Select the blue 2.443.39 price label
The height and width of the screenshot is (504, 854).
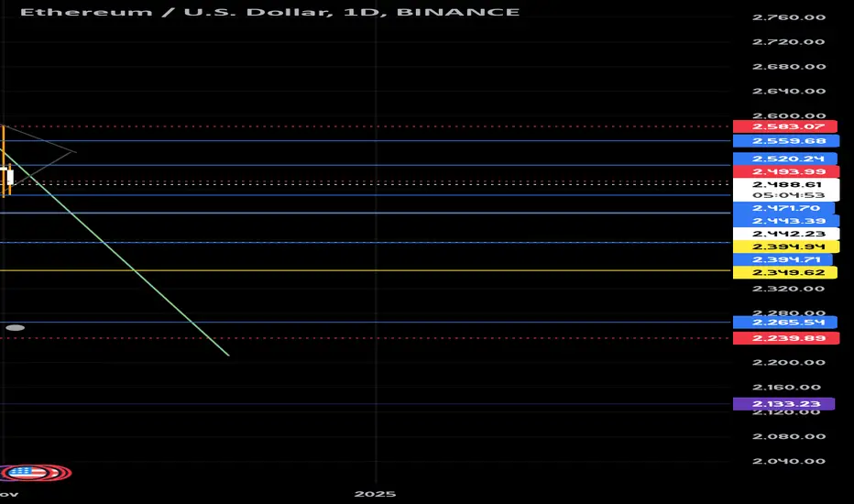pos(785,221)
